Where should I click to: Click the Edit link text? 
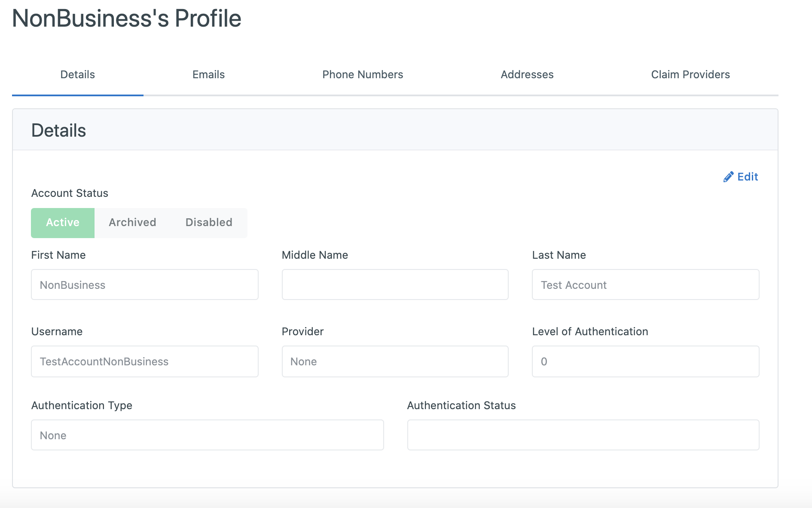tap(748, 177)
